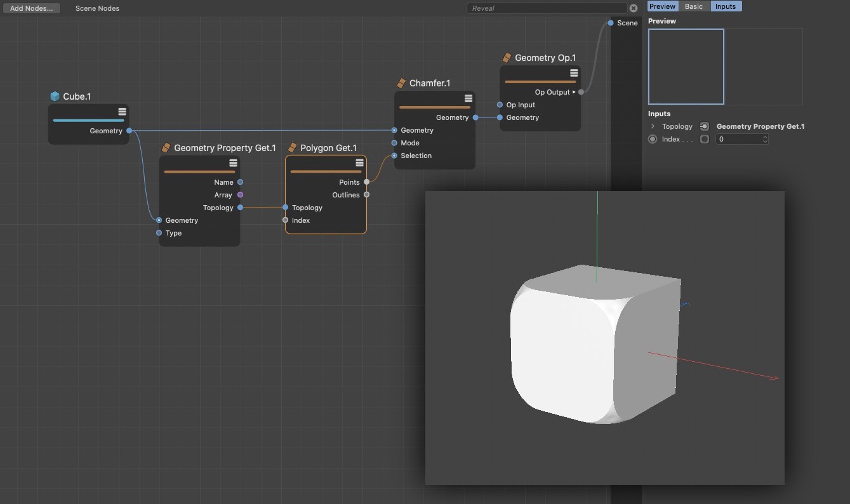This screenshot has width=850, height=504.
Task: Click the Cube.1 cube node icon
Action: [x=55, y=96]
